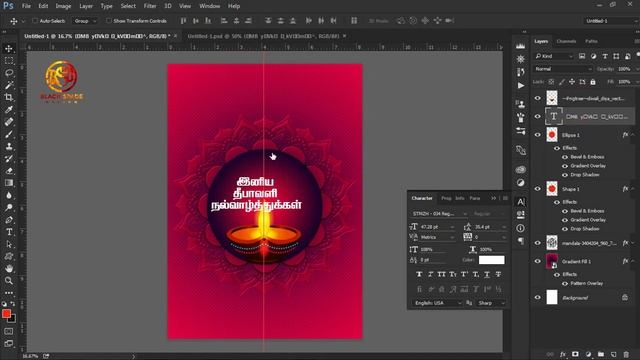Select the Shape tool
The image size is (640, 360).
(x=9, y=256)
